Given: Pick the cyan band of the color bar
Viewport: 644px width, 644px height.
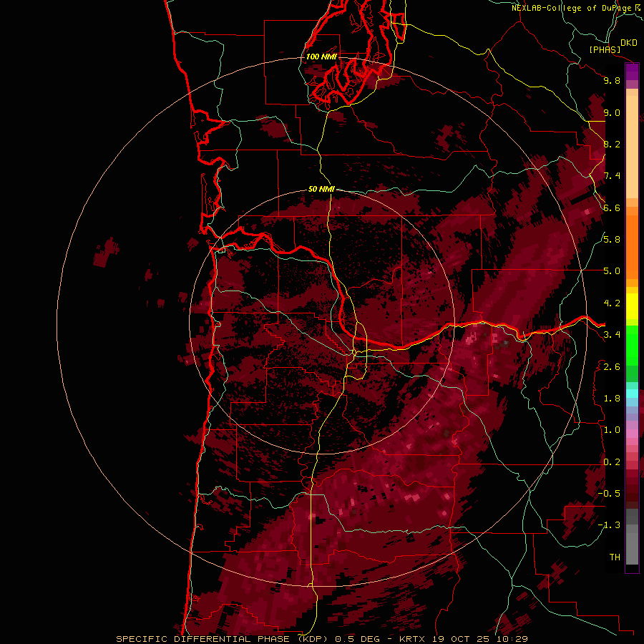Looking at the screenshot, I should click(632, 394).
